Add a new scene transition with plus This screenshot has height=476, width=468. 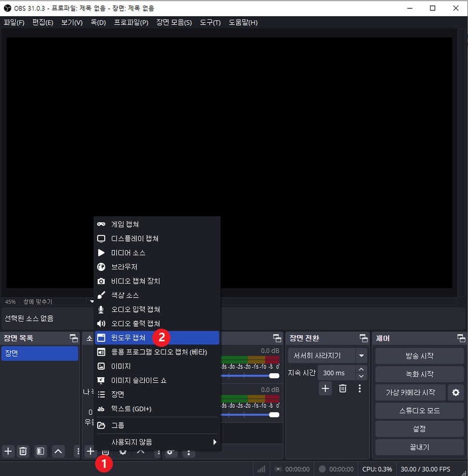pos(325,388)
